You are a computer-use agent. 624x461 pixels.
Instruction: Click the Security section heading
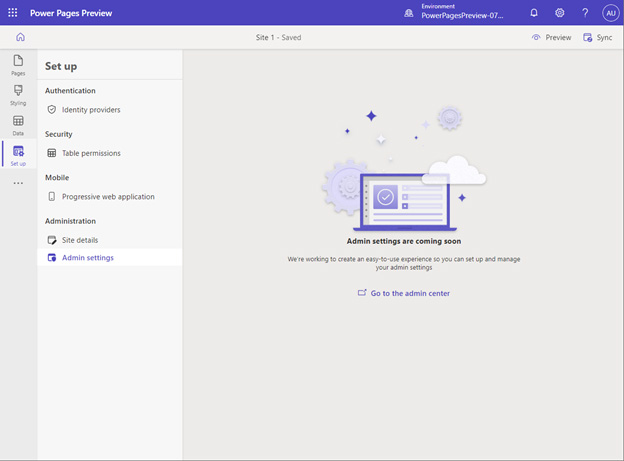[58, 134]
